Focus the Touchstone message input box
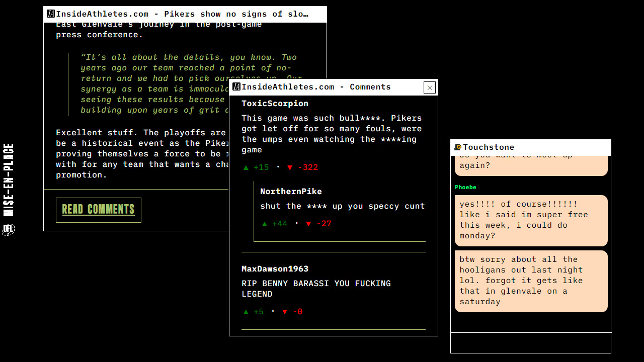644x362 pixels. pos(531,343)
